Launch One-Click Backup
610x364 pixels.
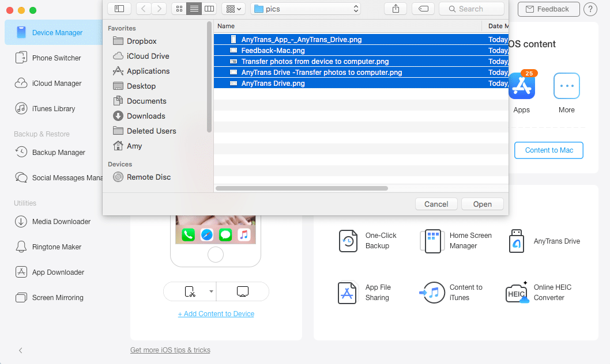pos(368,241)
